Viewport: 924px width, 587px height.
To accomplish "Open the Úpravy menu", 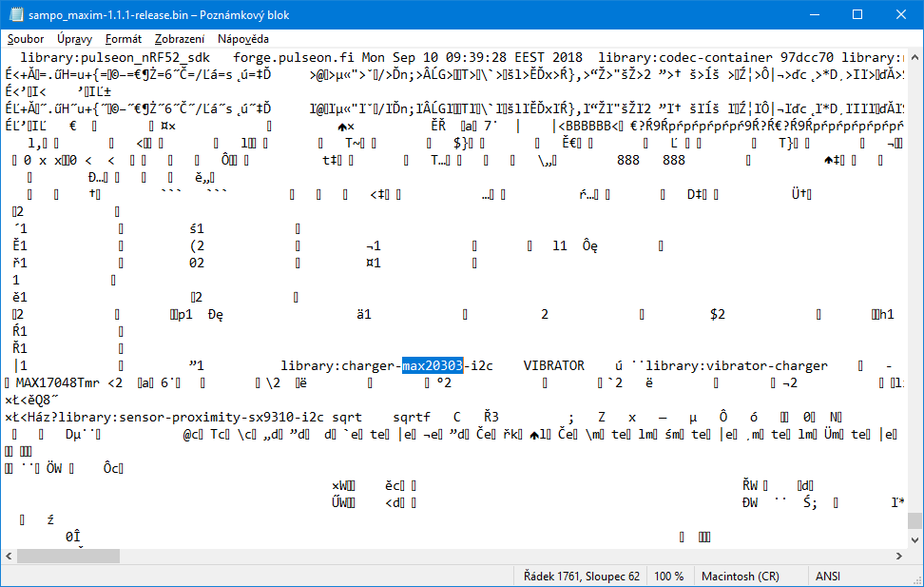I will (75, 39).
